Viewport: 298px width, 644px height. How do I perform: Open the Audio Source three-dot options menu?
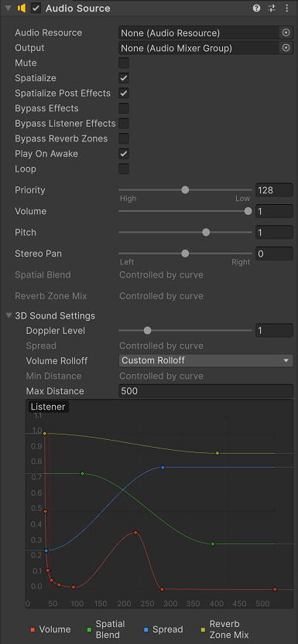287,9
